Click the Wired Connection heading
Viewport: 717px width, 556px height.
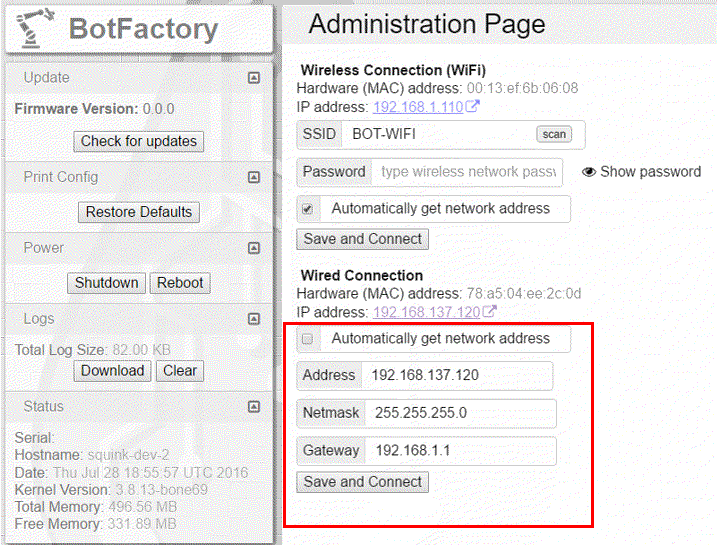click(x=362, y=276)
